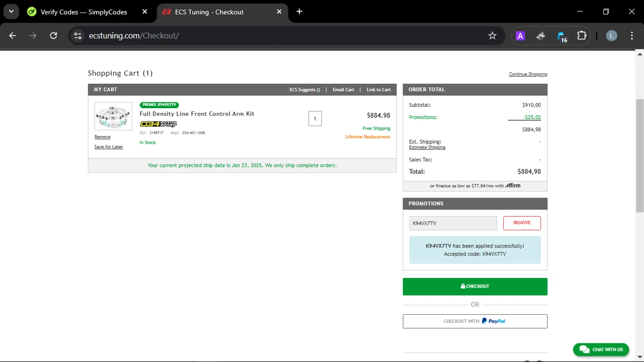Go back using the browser back arrow

12,36
